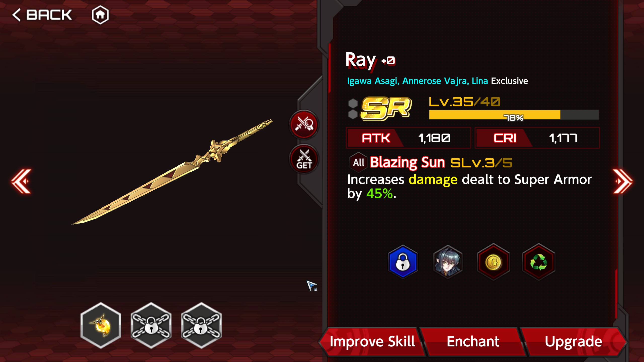This screenshot has height=362, width=644.
Task: Toggle the blue weapon lock icon
Action: 403,262
